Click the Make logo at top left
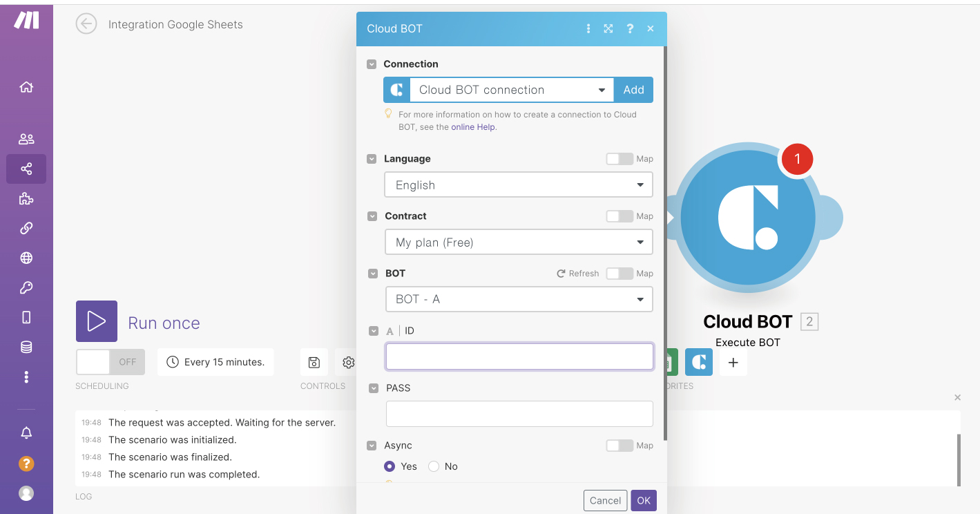 click(27, 21)
